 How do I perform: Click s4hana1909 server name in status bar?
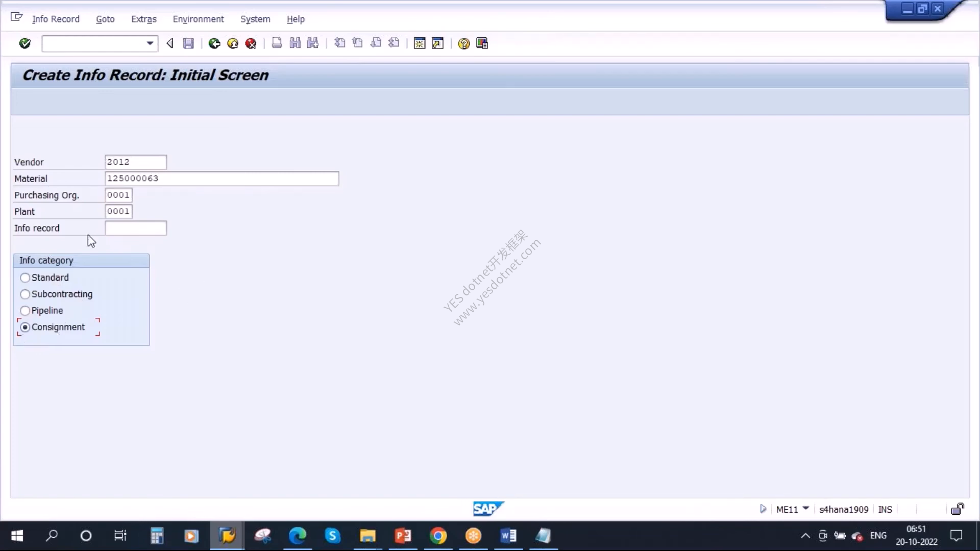843,509
